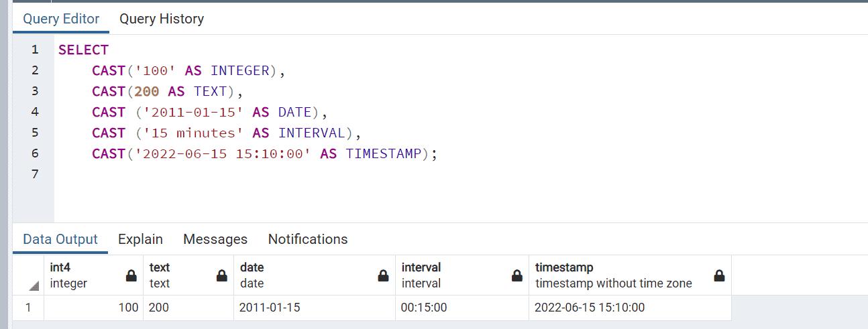The height and width of the screenshot is (329, 868).
Task: Click the lock icon in int4 column
Action: [x=131, y=275]
